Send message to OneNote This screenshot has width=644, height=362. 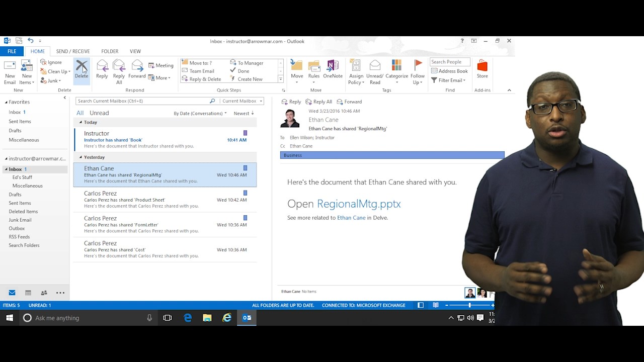pyautogui.click(x=333, y=69)
